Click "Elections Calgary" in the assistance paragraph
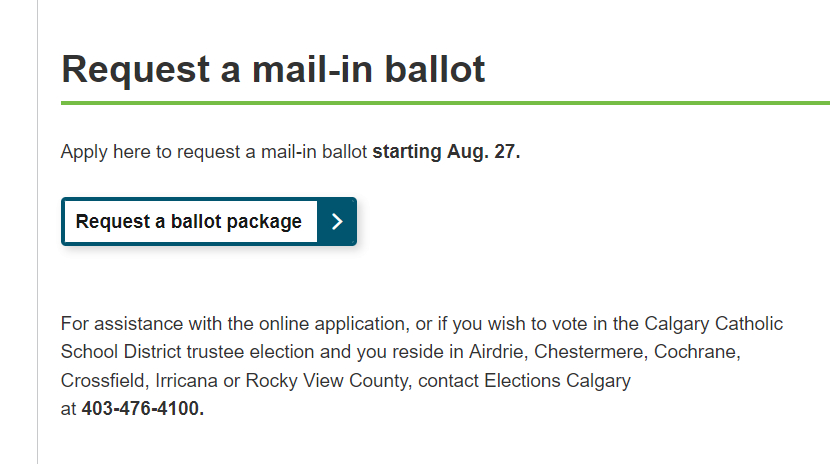Image resolution: width=830 pixels, height=464 pixels. point(565,381)
